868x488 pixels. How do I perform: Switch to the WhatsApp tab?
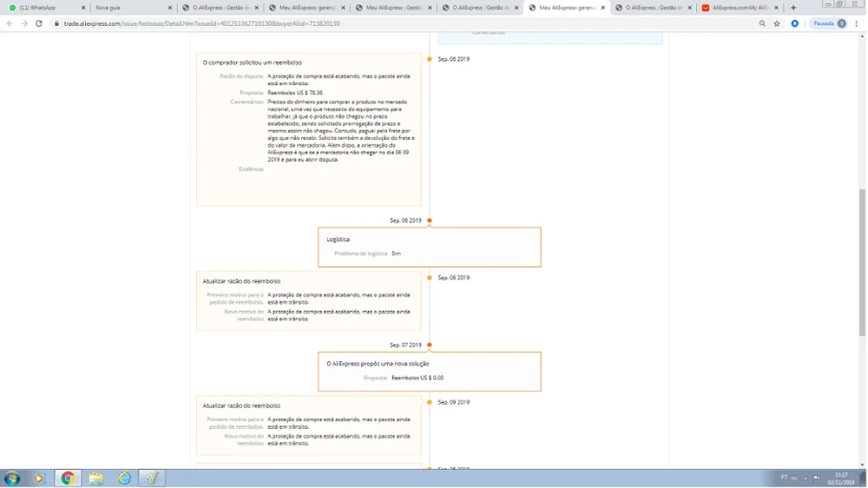tap(47, 8)
